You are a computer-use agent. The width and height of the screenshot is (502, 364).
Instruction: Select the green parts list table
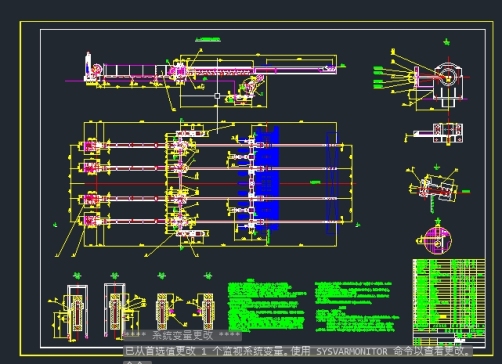(449, 303)
